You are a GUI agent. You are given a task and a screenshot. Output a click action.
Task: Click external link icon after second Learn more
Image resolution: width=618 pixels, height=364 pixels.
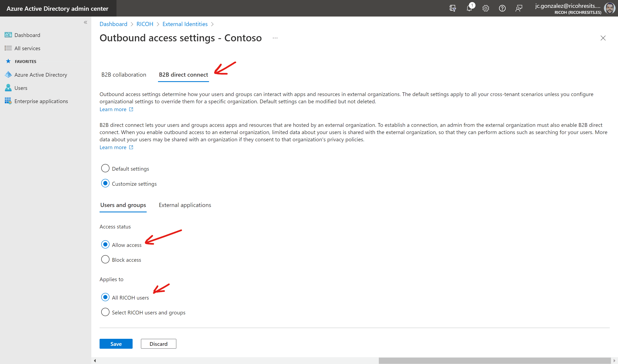click(x=131, y=147)
